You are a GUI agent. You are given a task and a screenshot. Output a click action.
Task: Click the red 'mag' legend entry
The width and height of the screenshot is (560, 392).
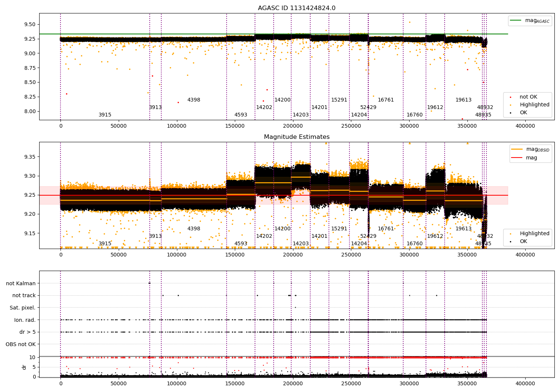pyautogui.click(x=525, y=158)
